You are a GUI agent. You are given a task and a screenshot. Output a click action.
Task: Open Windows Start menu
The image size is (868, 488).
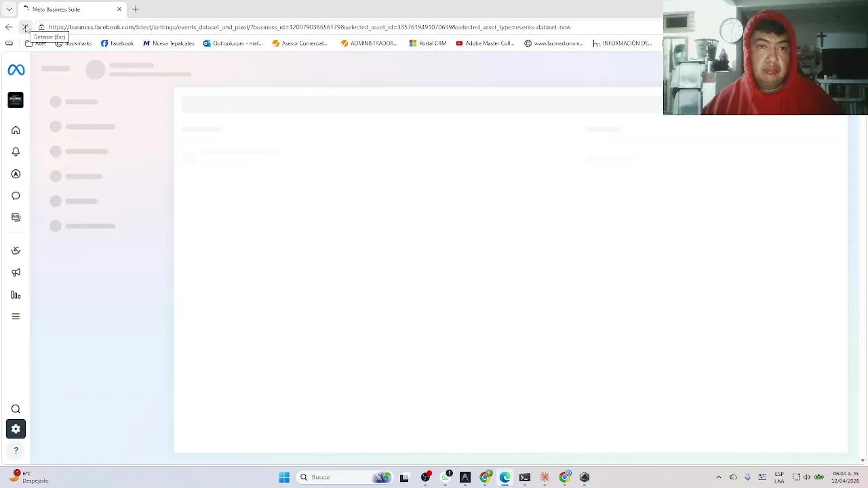[284, 477]
